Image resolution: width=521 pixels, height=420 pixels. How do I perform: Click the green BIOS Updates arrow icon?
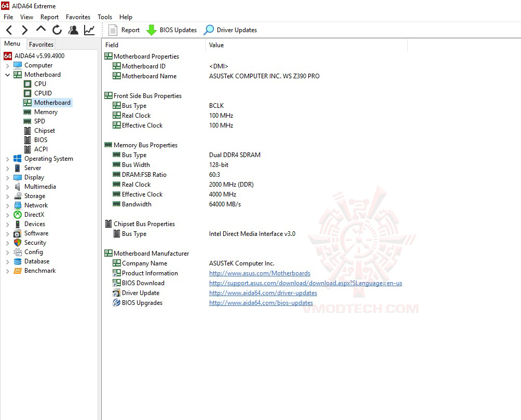151,30
